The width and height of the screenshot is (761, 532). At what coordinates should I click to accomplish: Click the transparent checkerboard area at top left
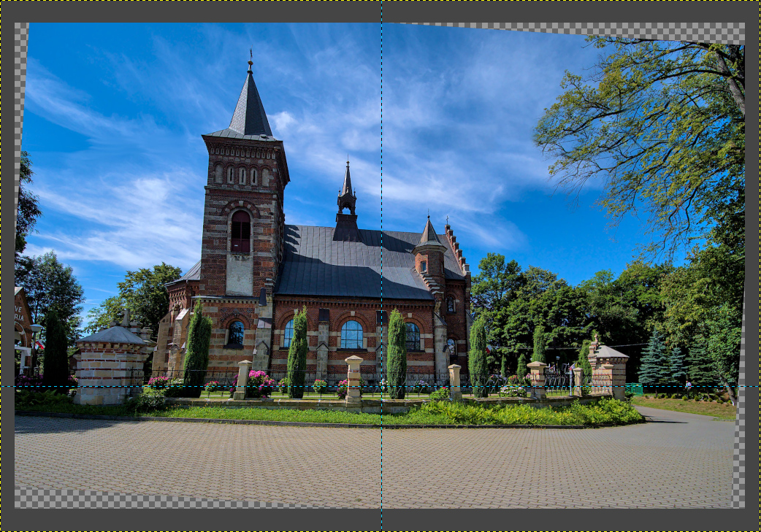(x=21, y=73)
